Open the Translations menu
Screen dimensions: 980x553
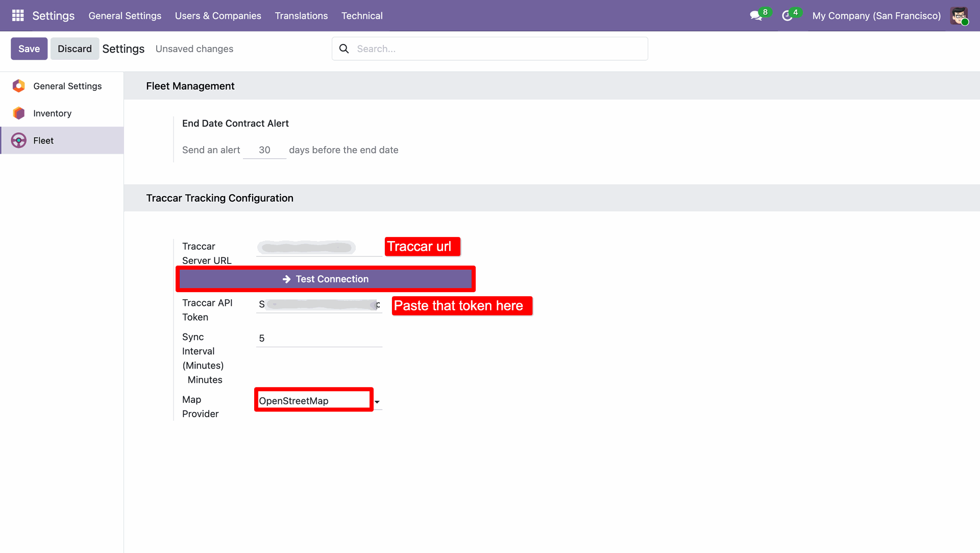[301, 16]
